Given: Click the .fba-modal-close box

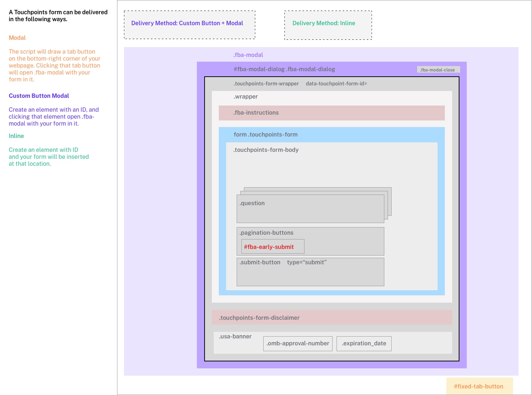Looking at the screenshot, I should click(438, 70).
